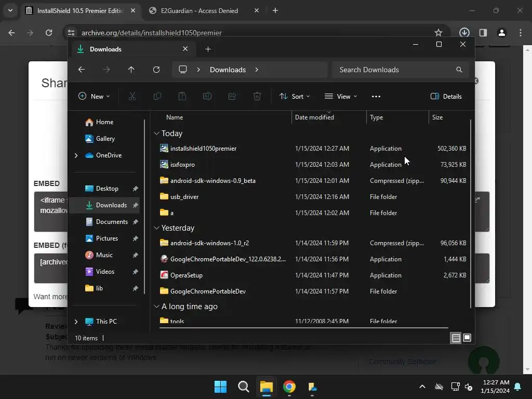Open Desktop in the navigation pane
Image resolution: width=532 pixels, height=399 pixels.
pos(107,189)
